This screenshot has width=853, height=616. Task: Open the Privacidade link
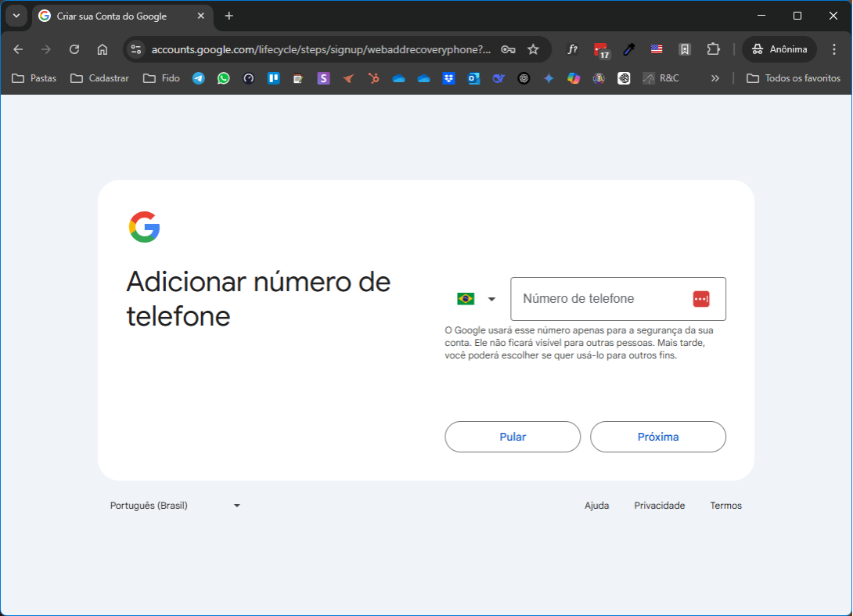point(659,506)
